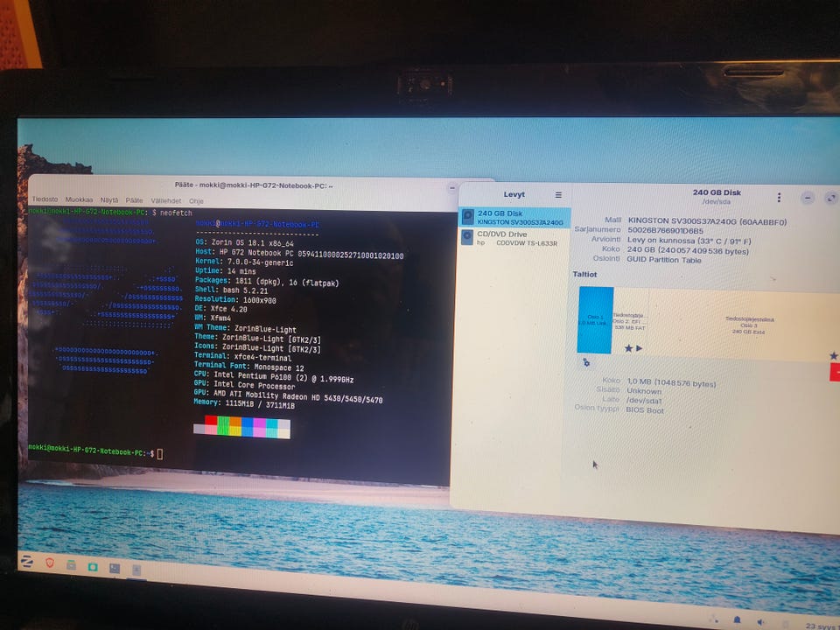The image size is (840, 630).
Task: Click the 'Resolution: 1600x900' line
Action: coord(235,299)
